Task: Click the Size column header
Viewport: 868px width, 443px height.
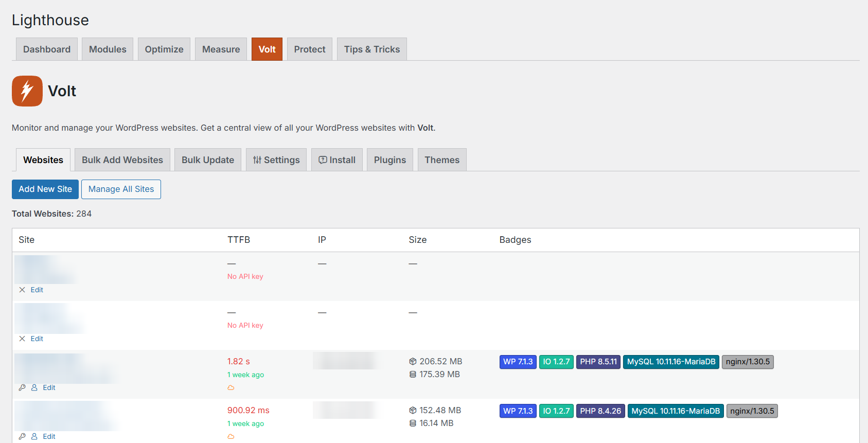Action: [418, 240]
